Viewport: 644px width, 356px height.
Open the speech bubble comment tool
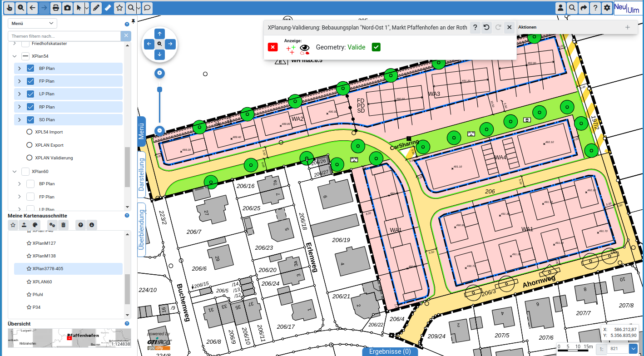pyautogui.click(x=147, y=8)
